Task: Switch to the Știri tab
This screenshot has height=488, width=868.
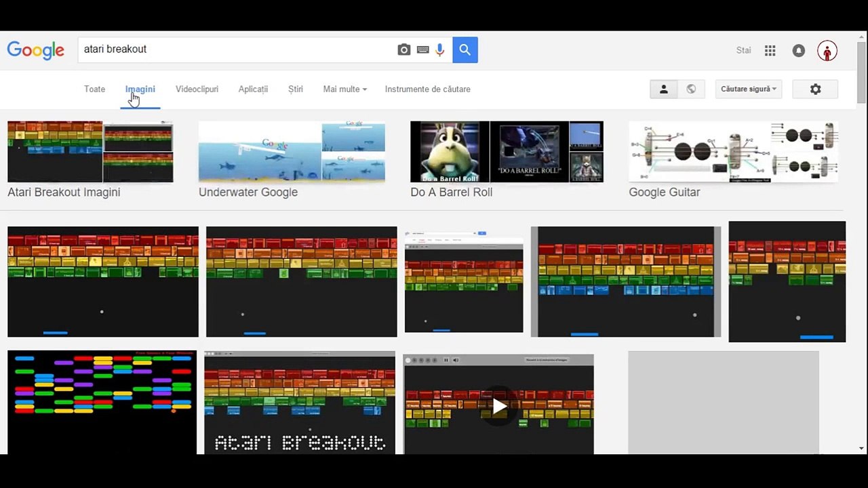Action: click(x=296, y=89)
